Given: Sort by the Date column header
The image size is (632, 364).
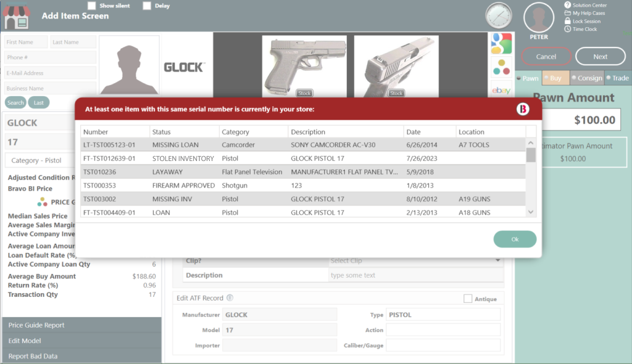Looking at the screenshot, I should click(x=430, y=132).
